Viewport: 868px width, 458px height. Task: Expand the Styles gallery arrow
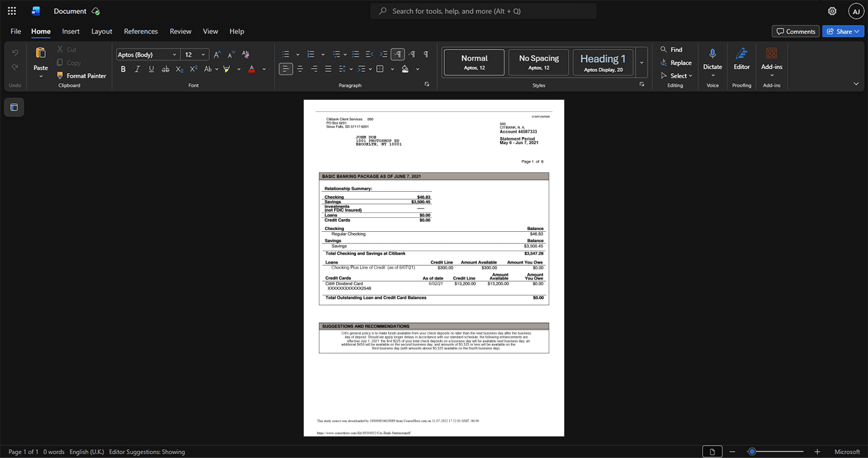[x=641, y=63]
